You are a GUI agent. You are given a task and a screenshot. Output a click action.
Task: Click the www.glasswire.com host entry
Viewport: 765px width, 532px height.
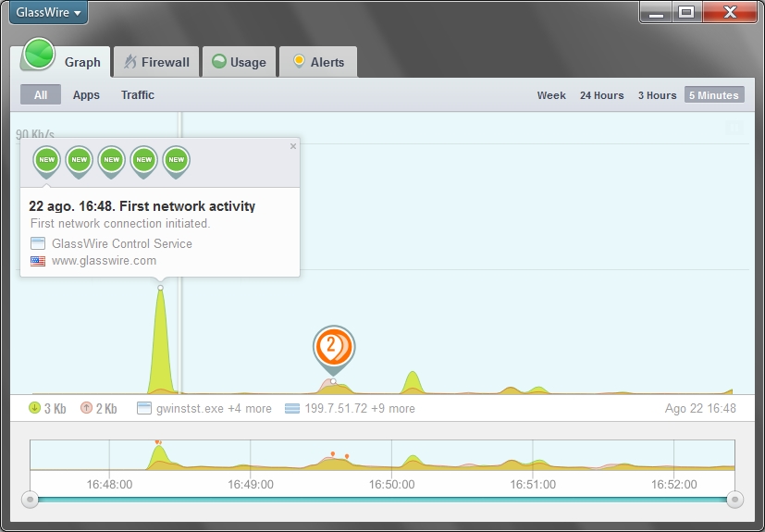(x=104, y=261)
